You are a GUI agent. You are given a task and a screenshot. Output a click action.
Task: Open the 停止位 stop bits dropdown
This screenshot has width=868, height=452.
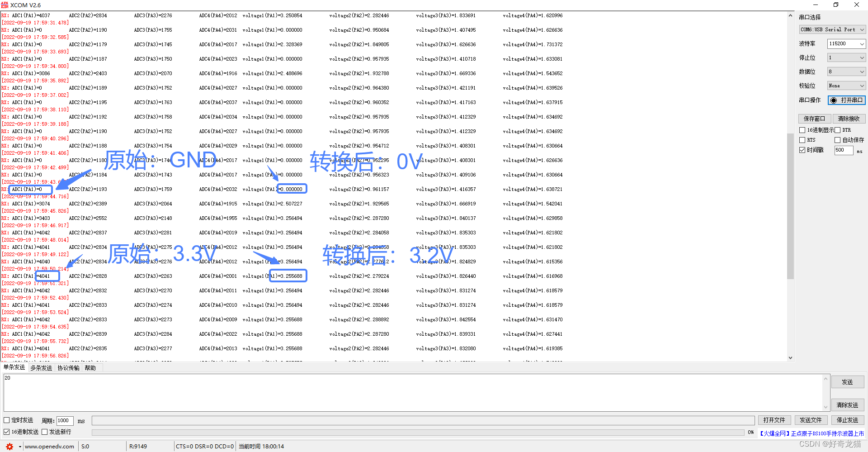[847, 57]
